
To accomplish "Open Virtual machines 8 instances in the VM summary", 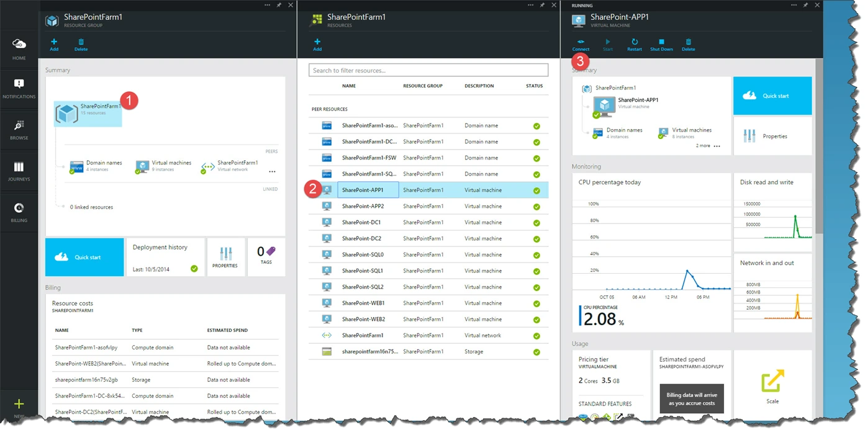I will click(x=685, y=133).
